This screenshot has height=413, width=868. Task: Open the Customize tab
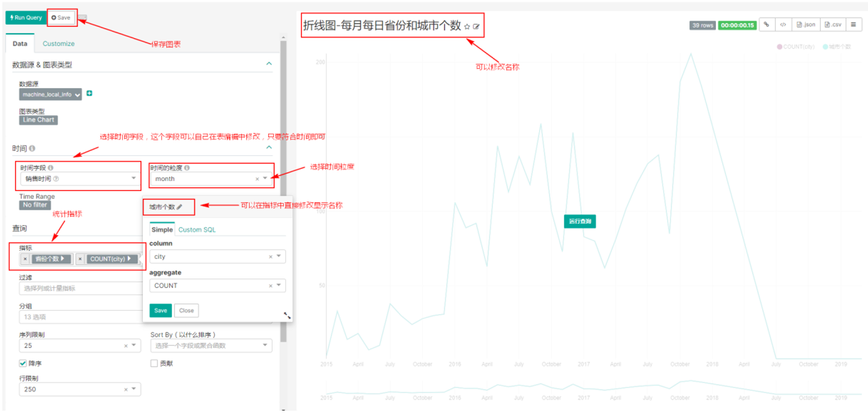[59, 43]
